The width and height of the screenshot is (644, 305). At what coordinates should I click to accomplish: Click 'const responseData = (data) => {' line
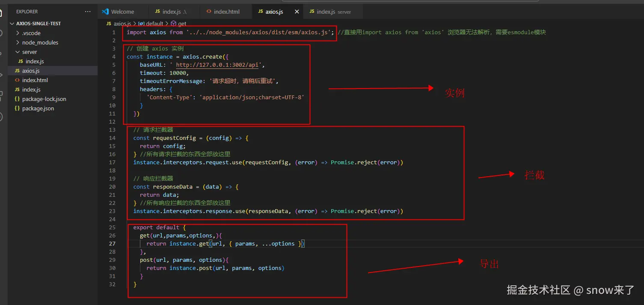186,187
